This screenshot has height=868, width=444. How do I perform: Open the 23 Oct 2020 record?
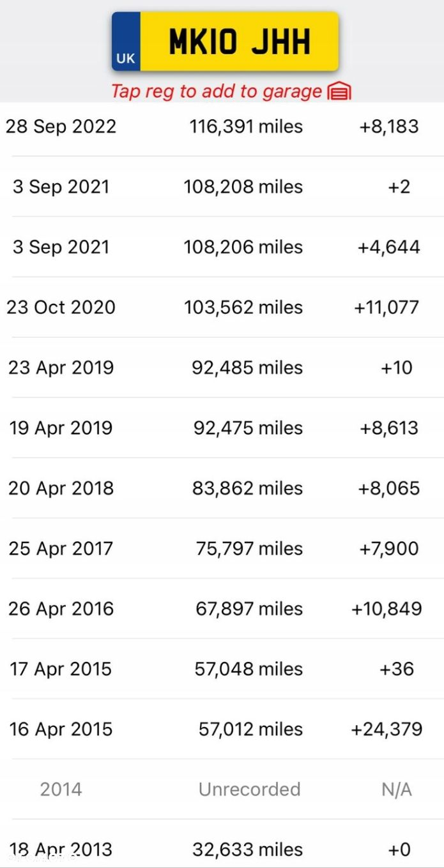pos(222,307)
